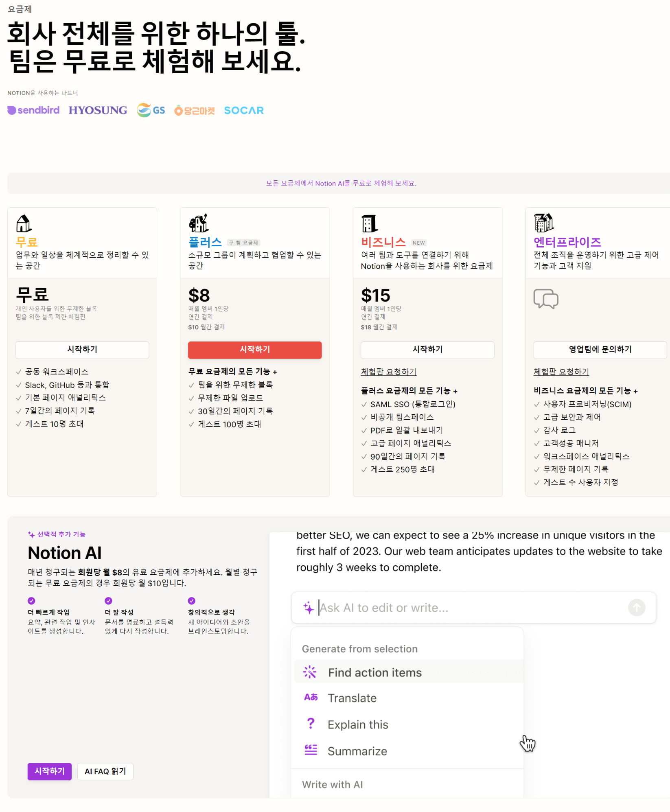Image resolution: width=670 pixels, height=812 pixels.
Task: Click the $15 price text
Action: click(375, 295)
